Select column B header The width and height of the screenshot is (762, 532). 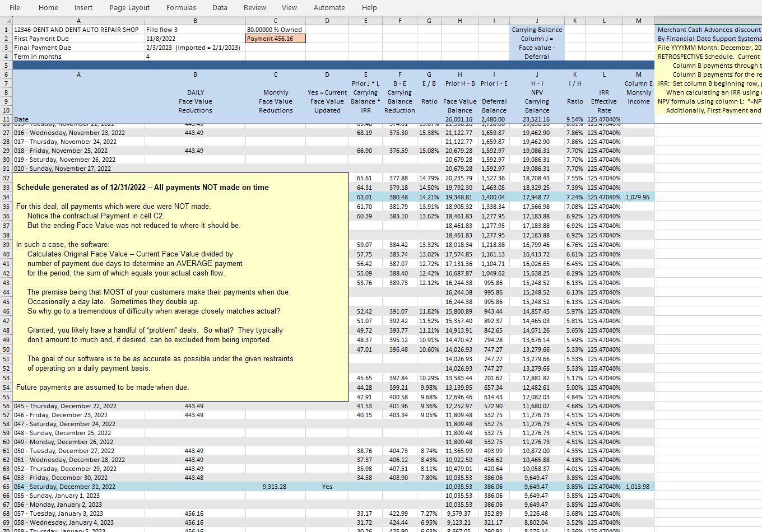(195, 21)
